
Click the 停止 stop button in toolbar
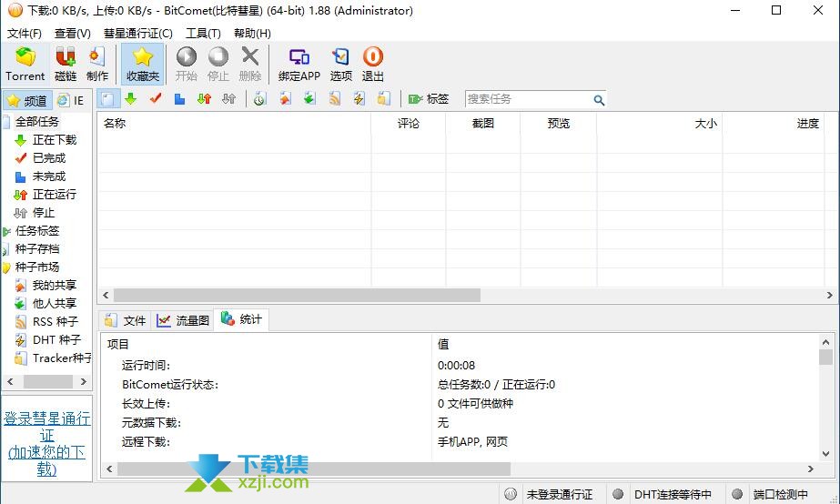click(218, 65)
